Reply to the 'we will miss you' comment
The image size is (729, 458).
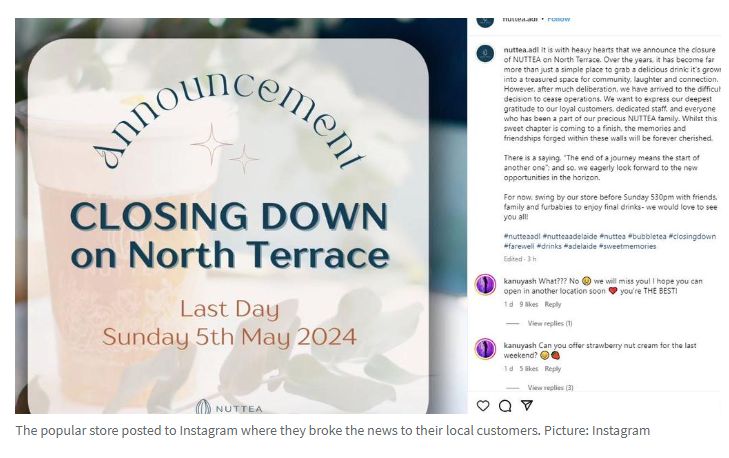point(553,304)
